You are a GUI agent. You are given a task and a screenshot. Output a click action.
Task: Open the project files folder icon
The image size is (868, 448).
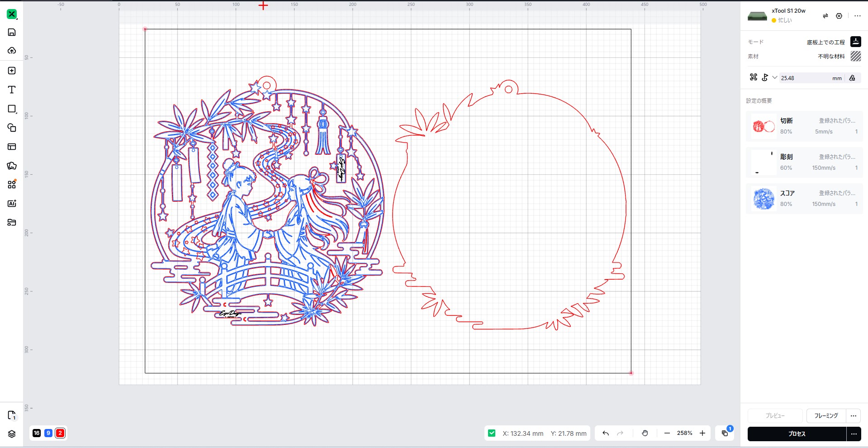coord(12,222)
